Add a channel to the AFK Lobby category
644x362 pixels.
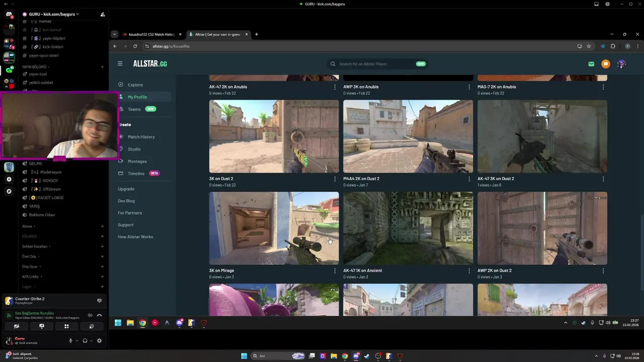click(x=102, y=277)
